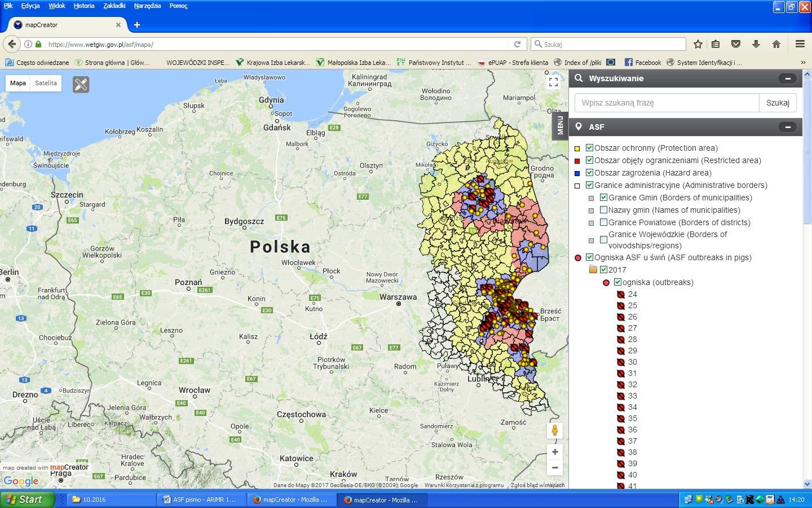Reload the page using the refresh icon
Screen dimensions: 812x508
coord(517,44)
